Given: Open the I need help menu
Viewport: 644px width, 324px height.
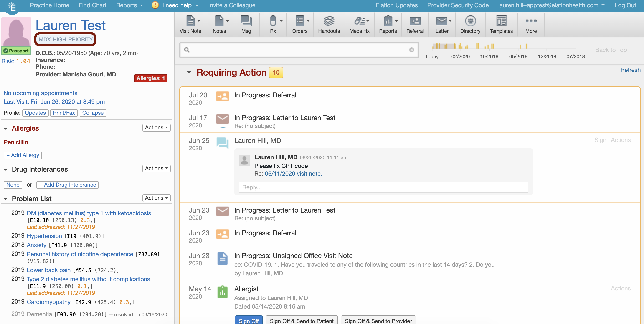Looking at the screenshot, I should (x=177, y=5).
